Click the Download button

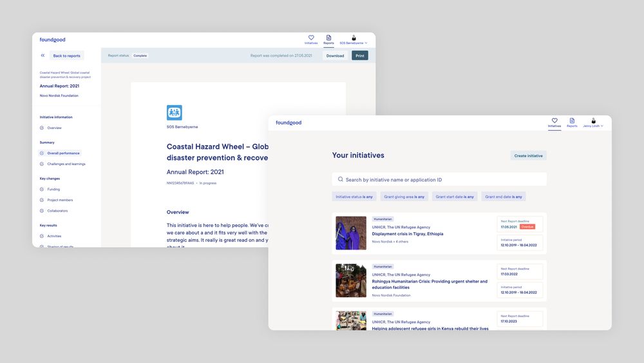tap(335, 55)
